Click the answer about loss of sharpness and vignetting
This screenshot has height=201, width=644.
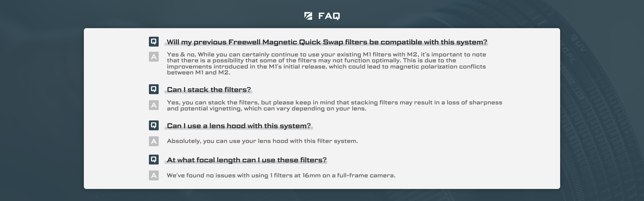click(335, 105)
